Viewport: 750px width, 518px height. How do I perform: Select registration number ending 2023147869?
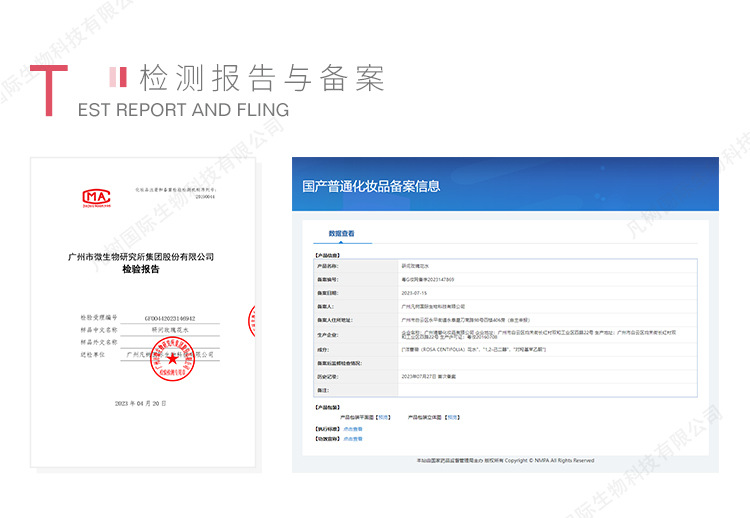click(428, 279)
